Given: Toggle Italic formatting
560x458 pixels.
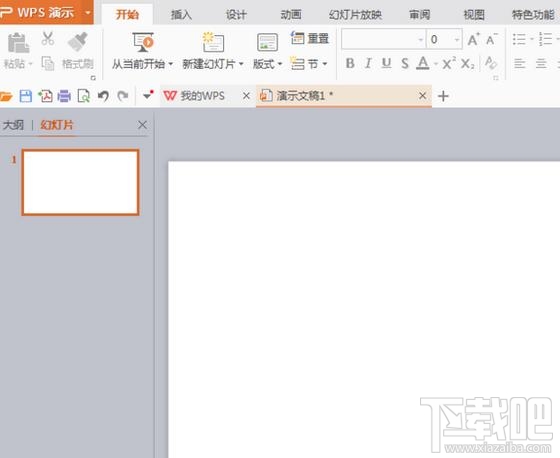Looking at the screenshot, I should pos(368,64).
